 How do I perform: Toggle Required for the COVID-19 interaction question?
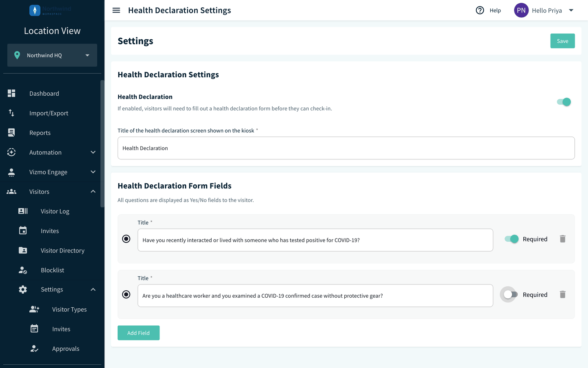pyautogui.click(x=512, y=239)
